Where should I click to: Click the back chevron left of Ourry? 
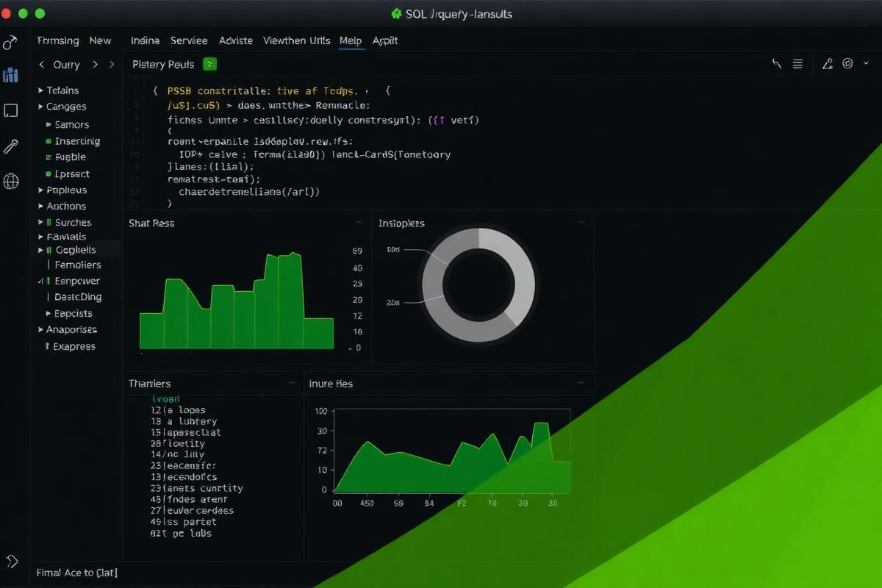click(x=41, y=65)
